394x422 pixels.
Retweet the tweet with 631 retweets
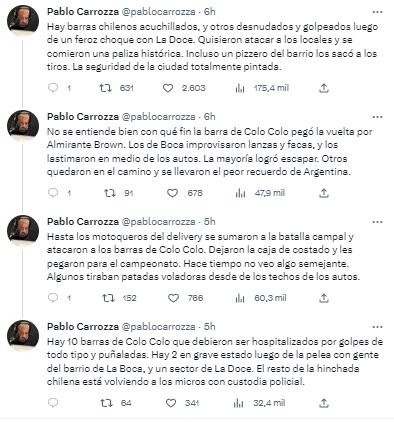tap(106, 88)
